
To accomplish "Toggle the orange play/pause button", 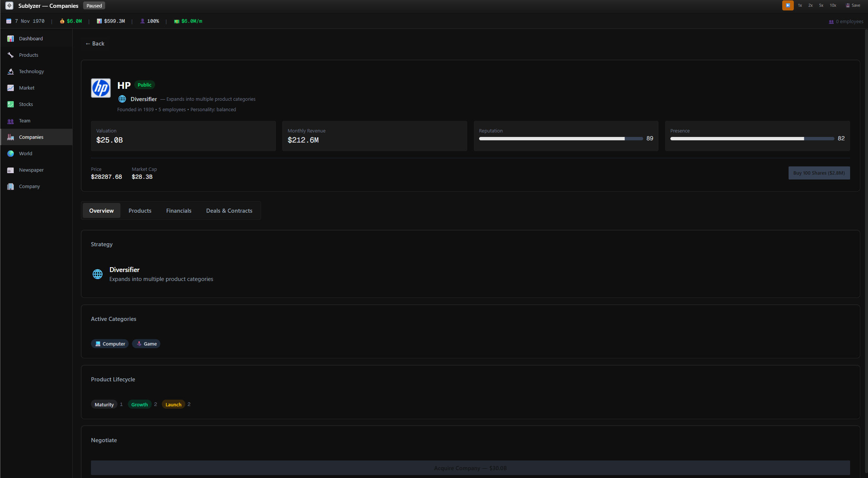I will point(787,6).
